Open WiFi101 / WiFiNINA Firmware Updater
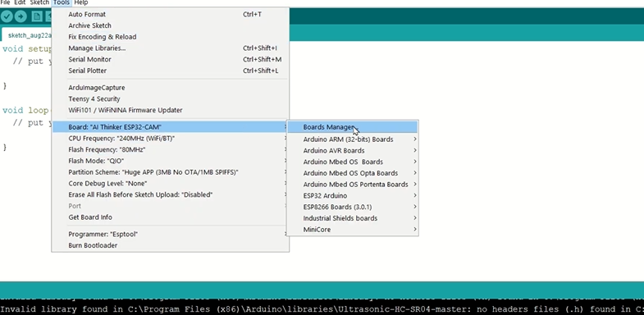 (x=171, y=110)
